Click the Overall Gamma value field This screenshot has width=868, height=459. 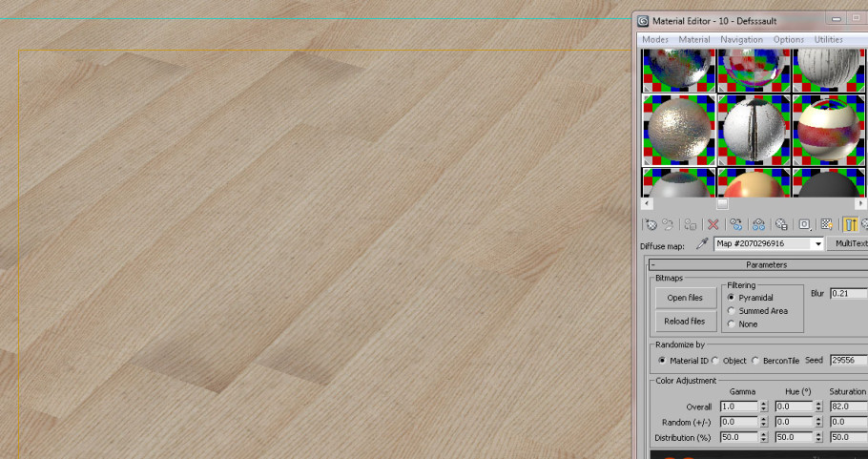pos(739,407)
